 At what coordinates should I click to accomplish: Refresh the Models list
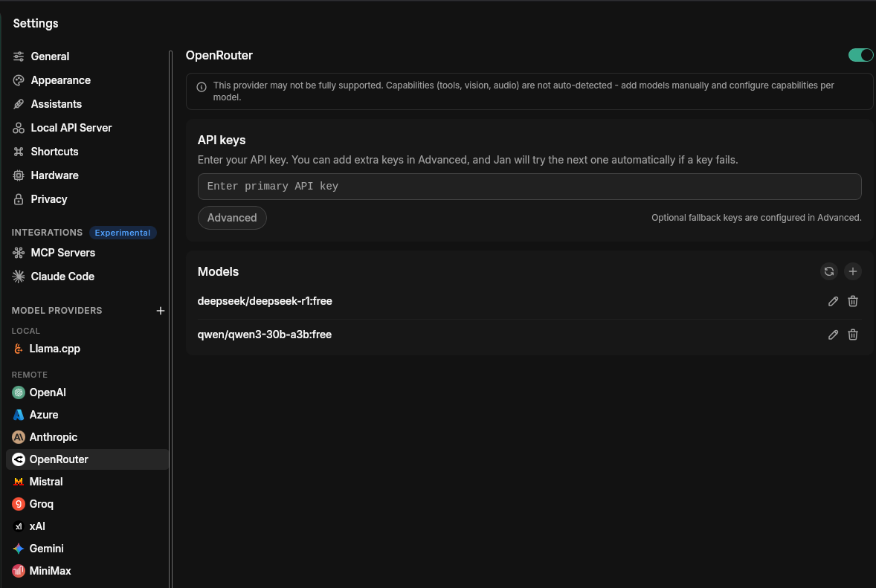(829, 271)
